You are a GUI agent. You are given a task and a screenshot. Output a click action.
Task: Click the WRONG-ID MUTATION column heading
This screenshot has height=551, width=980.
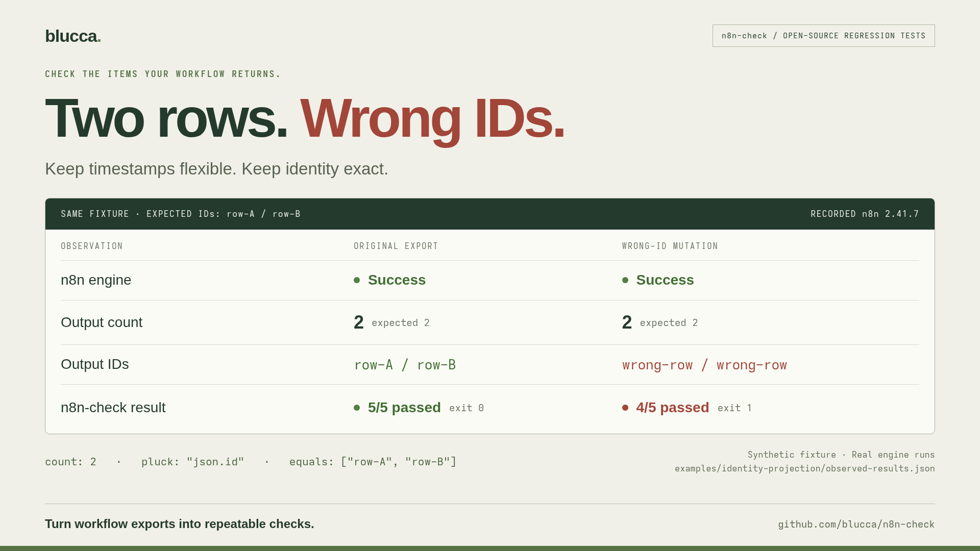point(670,246)
